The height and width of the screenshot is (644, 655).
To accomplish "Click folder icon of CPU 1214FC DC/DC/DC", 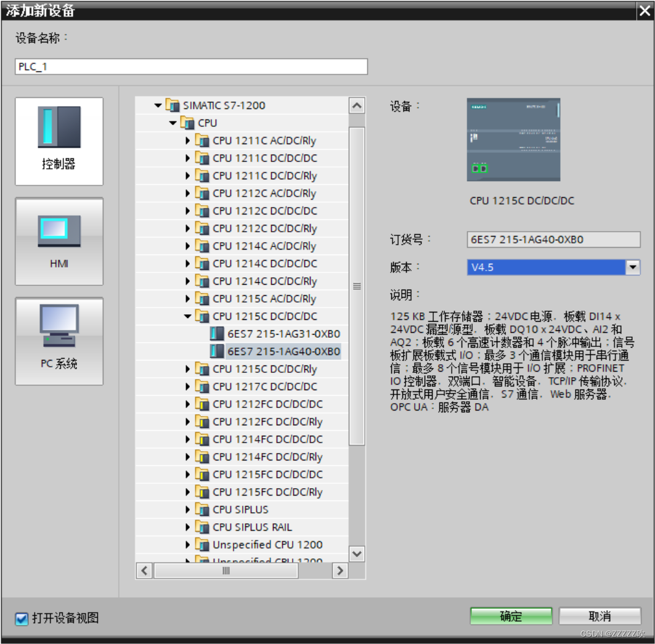I will (x=202, y=439).
